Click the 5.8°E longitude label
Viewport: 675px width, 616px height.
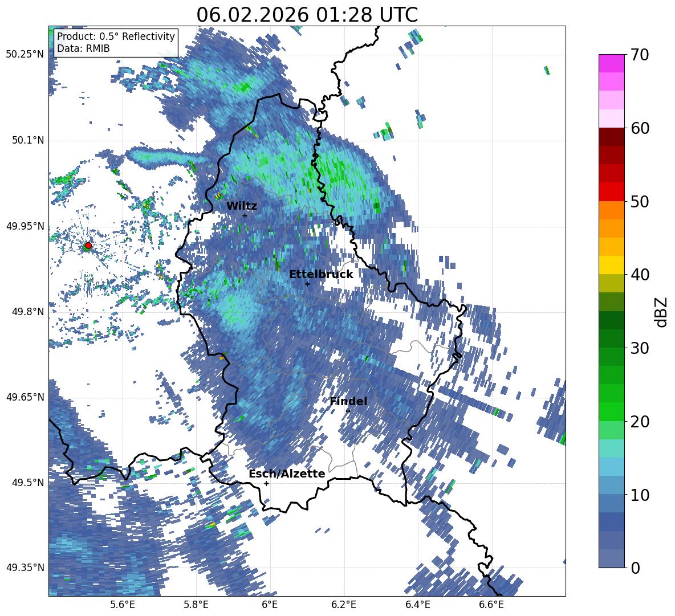196,605
